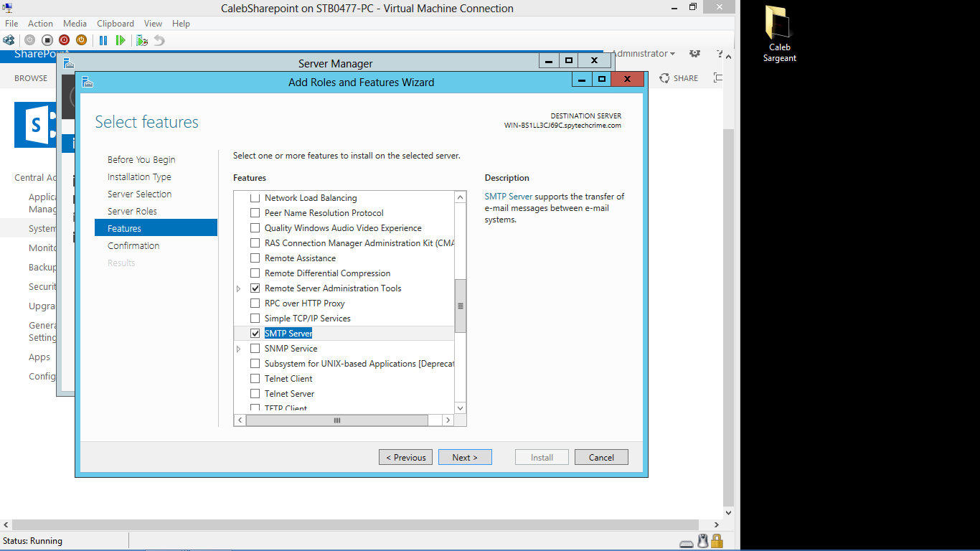Open the Help menu
Viewport: 980px width, 551px height.
click(x=181, y=24)
